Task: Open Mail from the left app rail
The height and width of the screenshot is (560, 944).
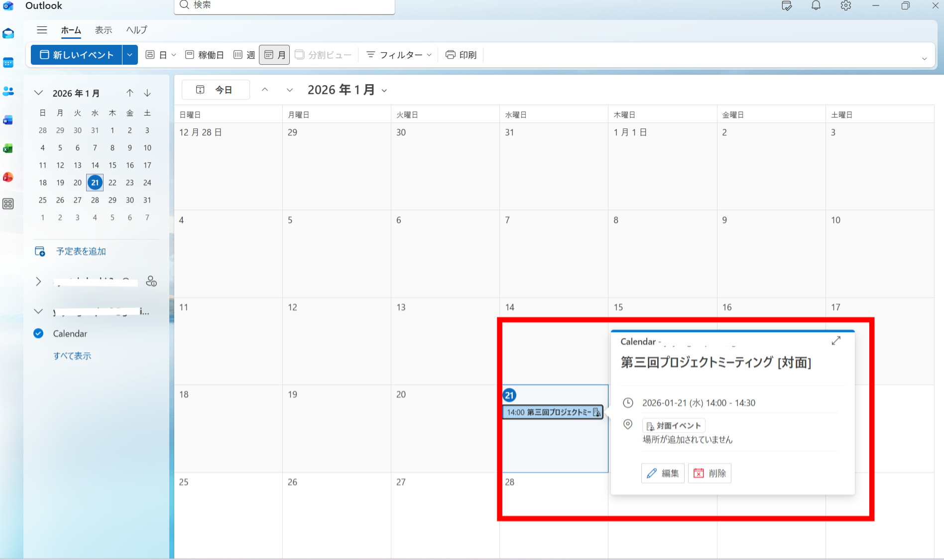Action: pyautogui.click(x=8, y=34)
